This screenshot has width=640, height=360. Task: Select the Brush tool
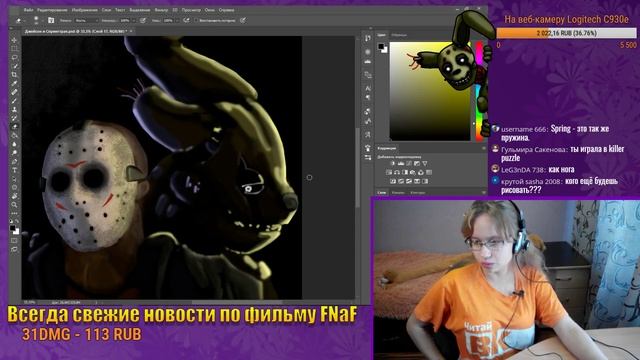[x=14, y=101]
